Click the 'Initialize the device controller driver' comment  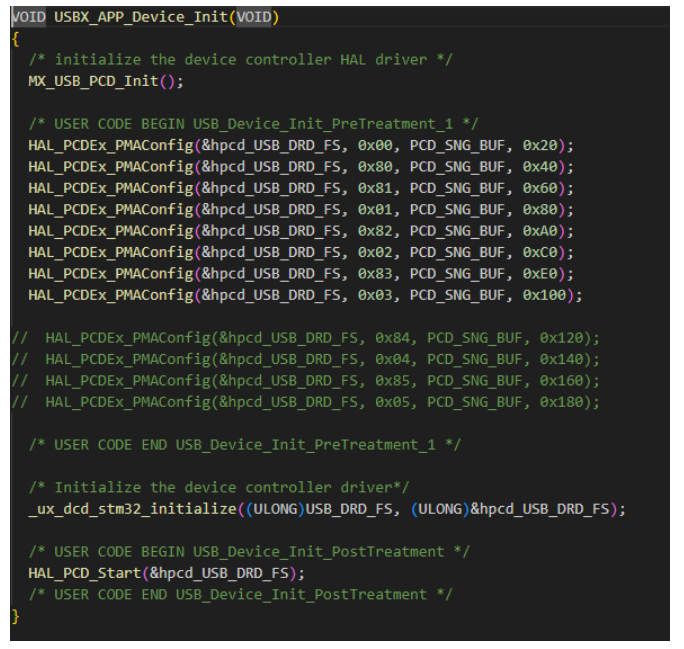(219, 488)
